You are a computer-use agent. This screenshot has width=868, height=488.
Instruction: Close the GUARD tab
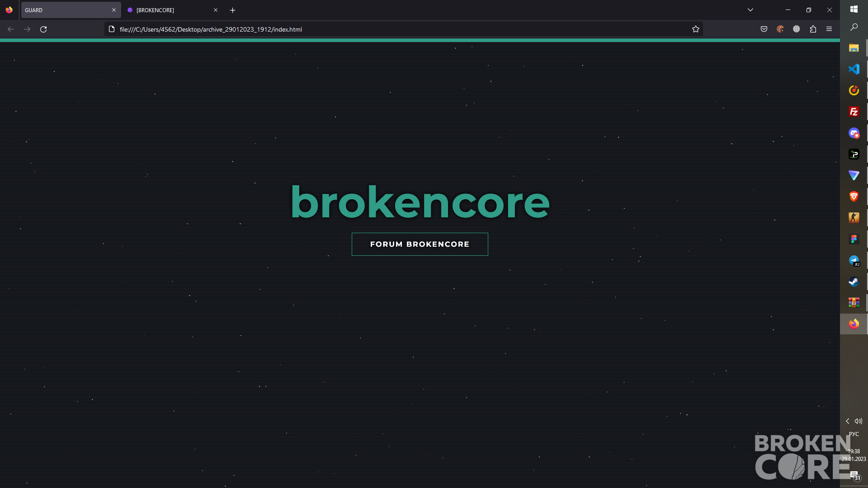pyautogui.click(x=114, y=10)
